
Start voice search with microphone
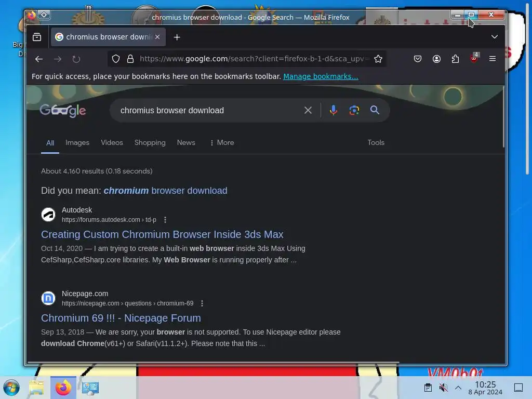pos(333,110)
